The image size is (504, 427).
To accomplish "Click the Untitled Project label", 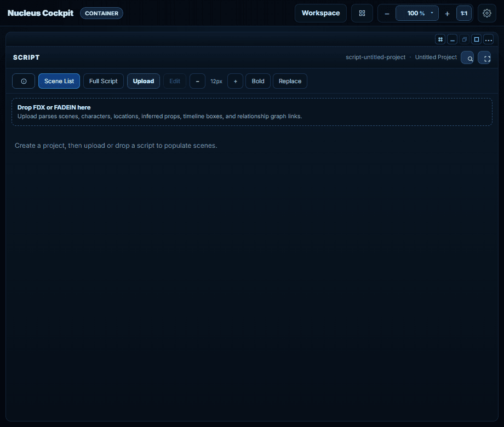I will click(436, 57).
